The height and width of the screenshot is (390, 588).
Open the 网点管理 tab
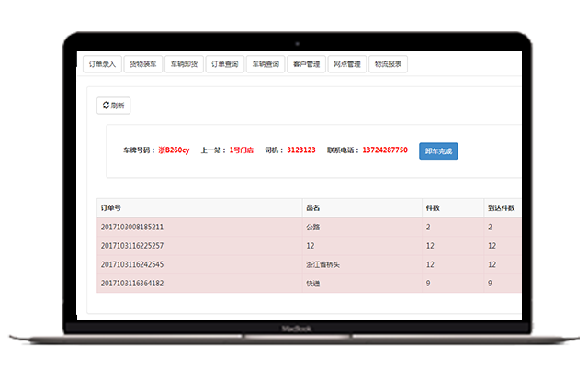point(347,64)
